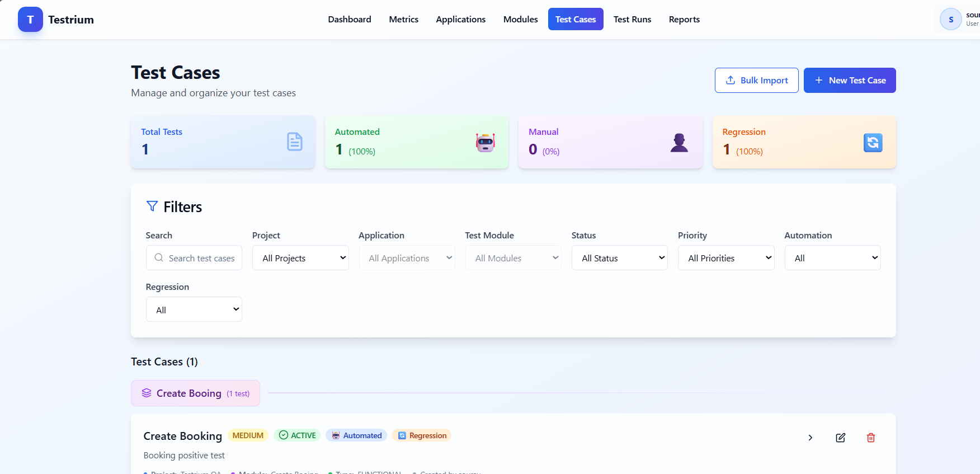
Task: Open the Regression filter dropdown
Action: coord(194,309)
